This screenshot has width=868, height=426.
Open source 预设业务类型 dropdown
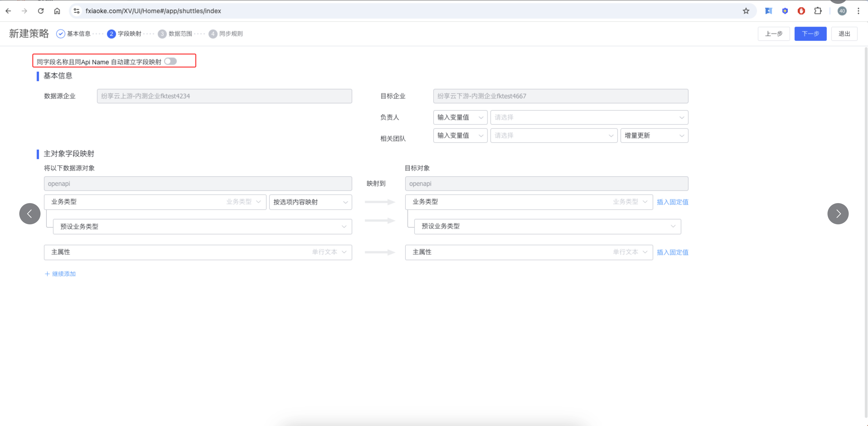click(202, 227)
